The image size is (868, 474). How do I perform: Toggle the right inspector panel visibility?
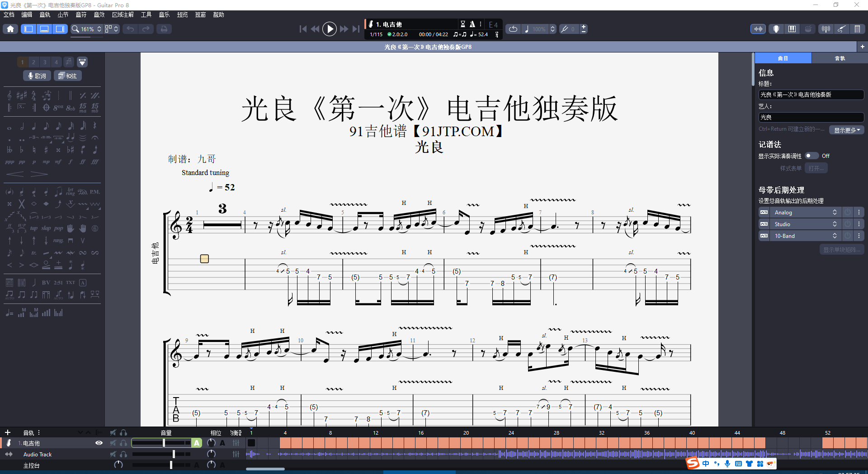click(x=60, y=29)
